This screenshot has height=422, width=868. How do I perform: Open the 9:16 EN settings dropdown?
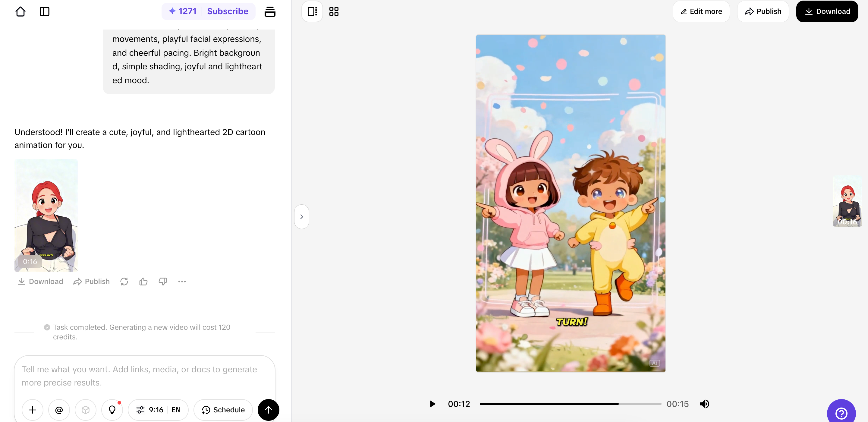point(158,410)
